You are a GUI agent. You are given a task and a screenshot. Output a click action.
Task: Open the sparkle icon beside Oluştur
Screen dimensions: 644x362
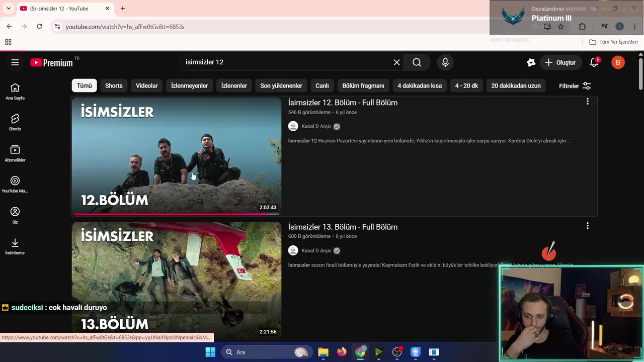click(x=531, y=62)
